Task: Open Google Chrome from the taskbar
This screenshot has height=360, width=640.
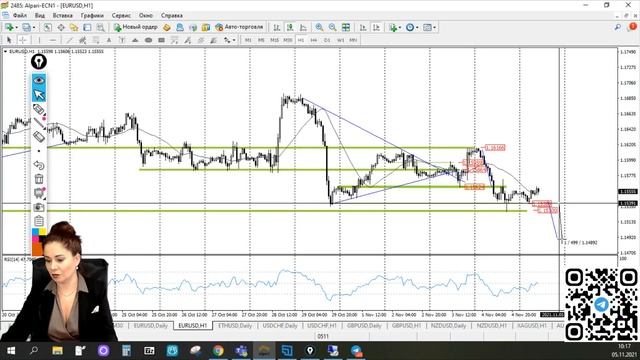Action: [x=218, y=351]
